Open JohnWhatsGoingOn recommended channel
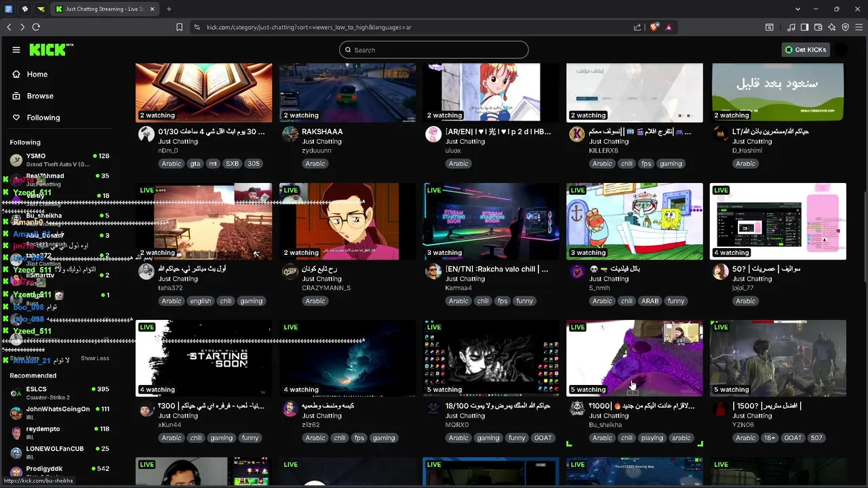 point(60,412)
